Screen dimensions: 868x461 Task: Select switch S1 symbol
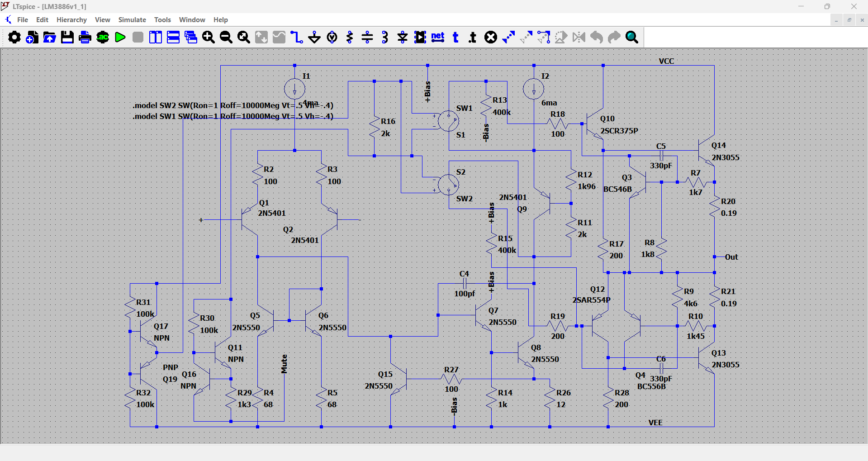click(x=448, y=121)
